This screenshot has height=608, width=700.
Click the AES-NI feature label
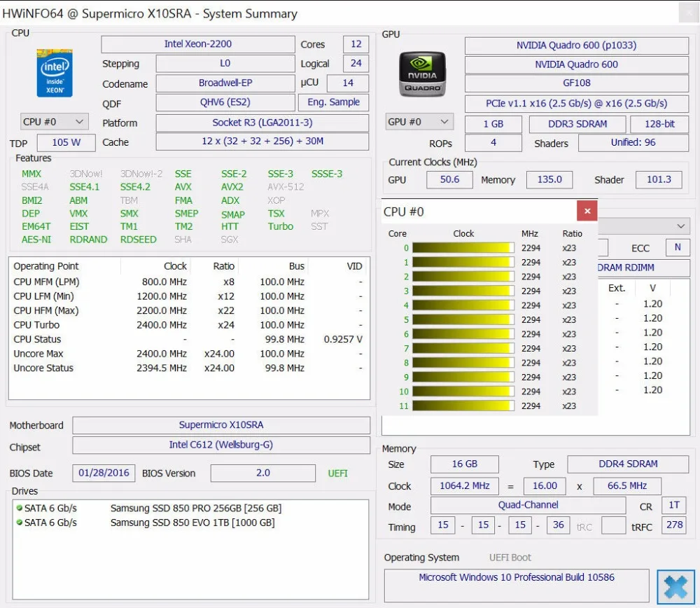[36, 240]
